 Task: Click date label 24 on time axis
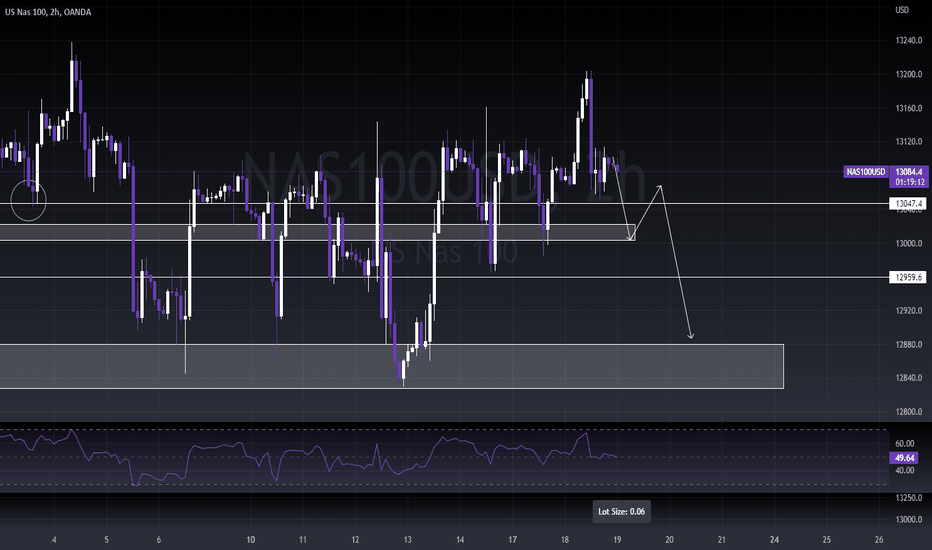[774, 540]
